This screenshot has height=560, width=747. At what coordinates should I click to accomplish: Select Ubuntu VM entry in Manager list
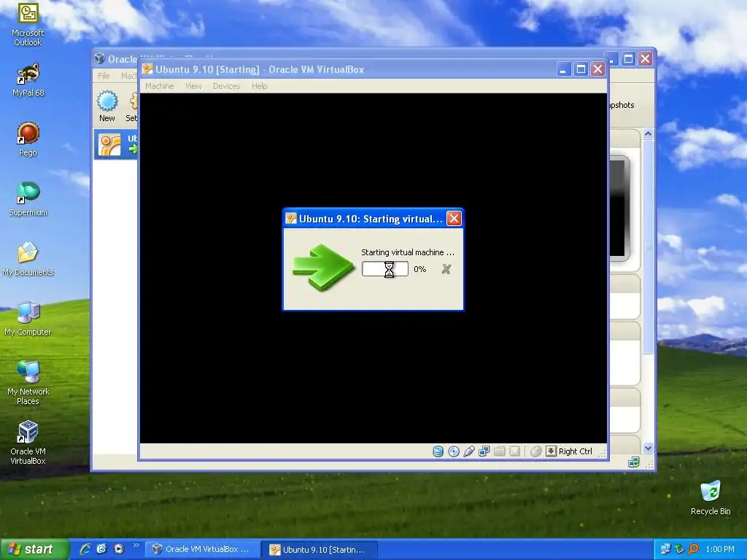[x=116, y=144]
